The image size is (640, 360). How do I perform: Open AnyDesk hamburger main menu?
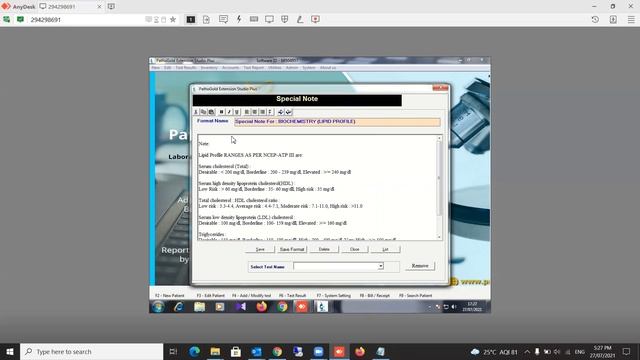click(631, 19)
